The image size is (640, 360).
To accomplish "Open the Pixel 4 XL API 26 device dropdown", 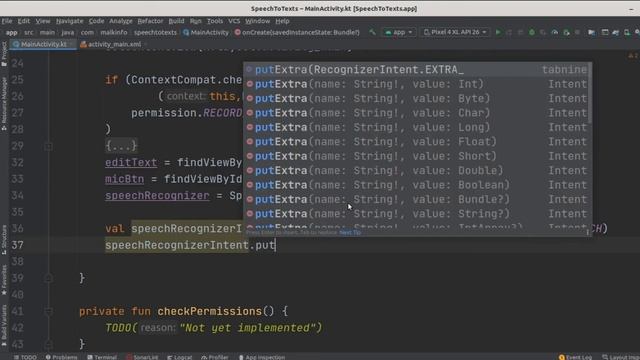I will point(454,32).
